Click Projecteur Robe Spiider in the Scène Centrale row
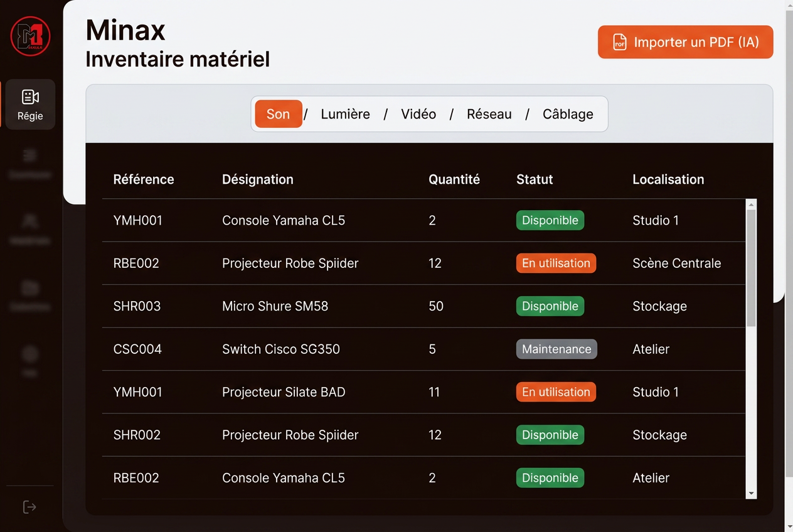 290,263
